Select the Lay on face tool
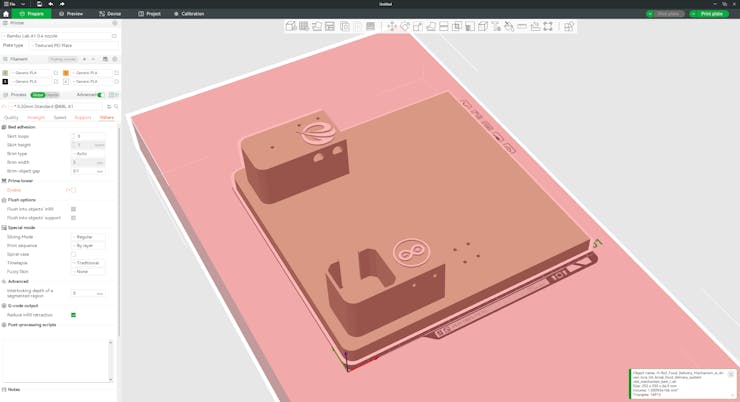Screen dimensions: 740x402 [431, 26]
